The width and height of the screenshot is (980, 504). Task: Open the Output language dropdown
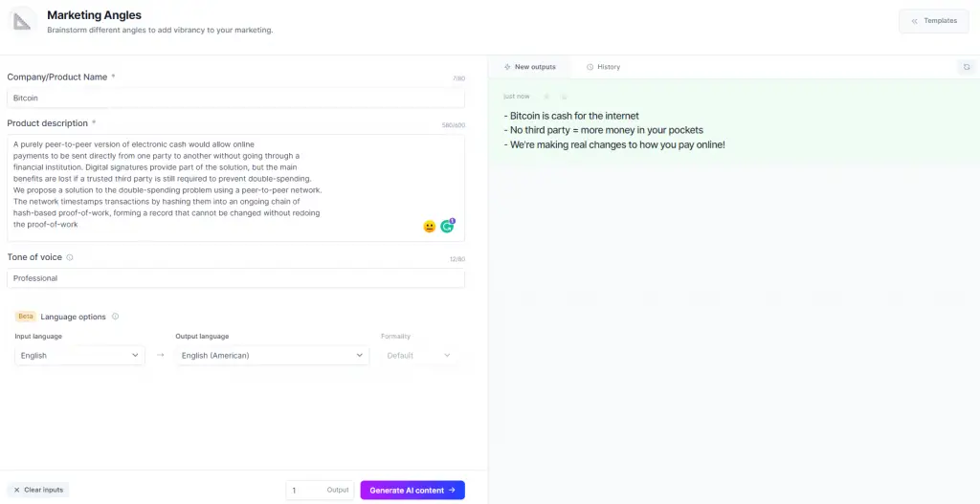tap(272, 356)
